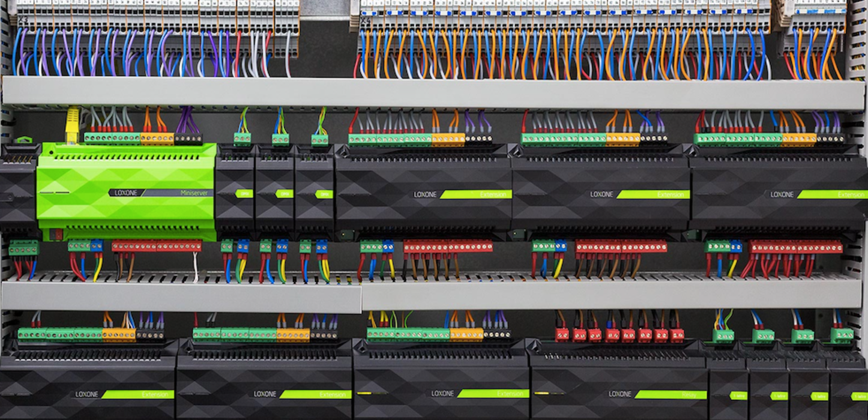Click the Extension label beside the Relay module
The width and height of the screenshot is (868, 420).
pyautogui.click(x=493, y=394)
